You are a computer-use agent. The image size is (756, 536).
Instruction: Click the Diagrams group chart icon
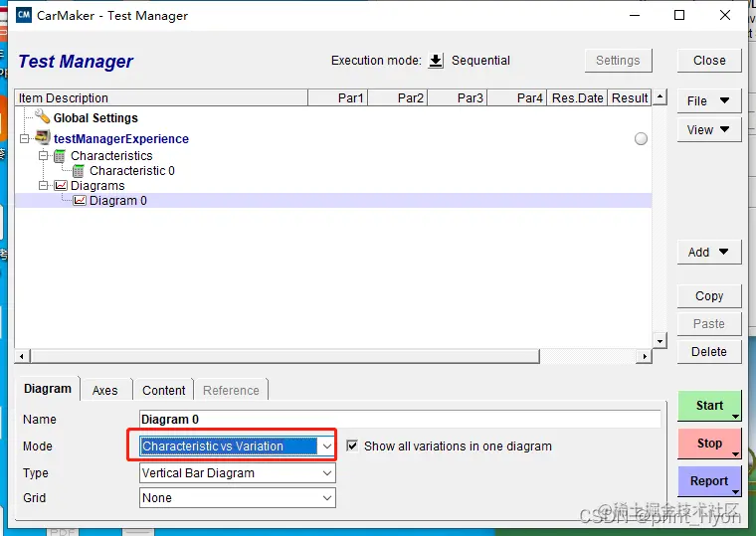click(x=61, y=186)
